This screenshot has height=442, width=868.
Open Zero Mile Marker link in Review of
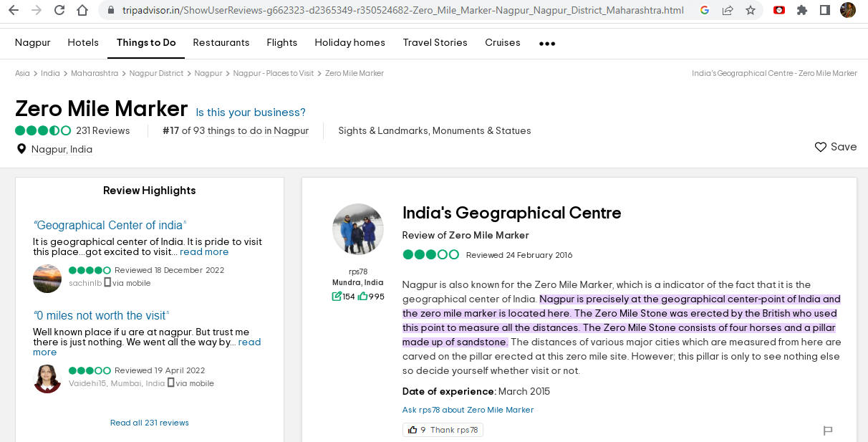[x=489, y=235]
